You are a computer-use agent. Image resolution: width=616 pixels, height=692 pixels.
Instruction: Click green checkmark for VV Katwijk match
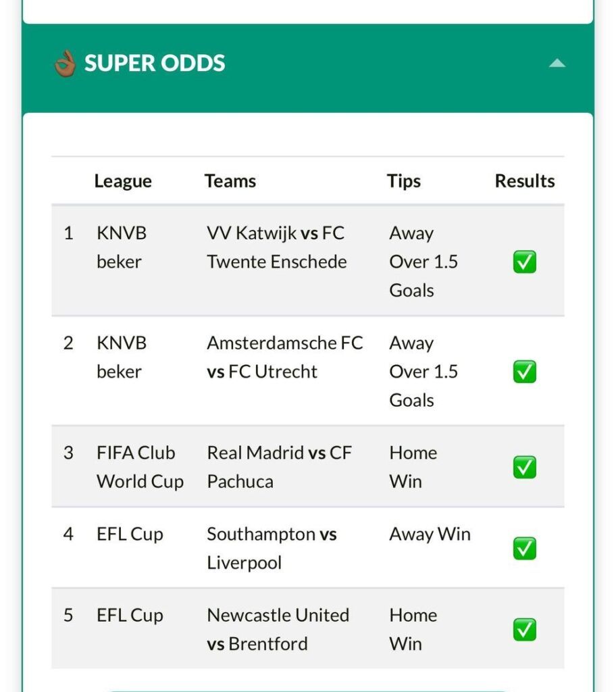[x=525, y=262]
